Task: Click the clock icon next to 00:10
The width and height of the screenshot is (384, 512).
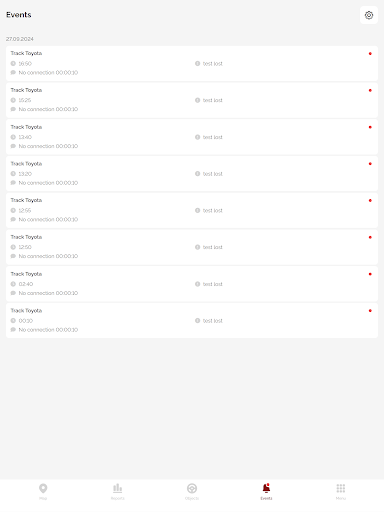Action: coord(13,321)
